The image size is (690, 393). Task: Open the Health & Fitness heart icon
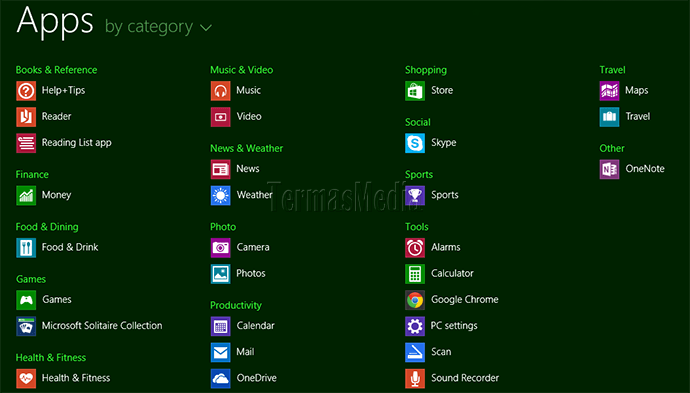click(x=26, y=379)
